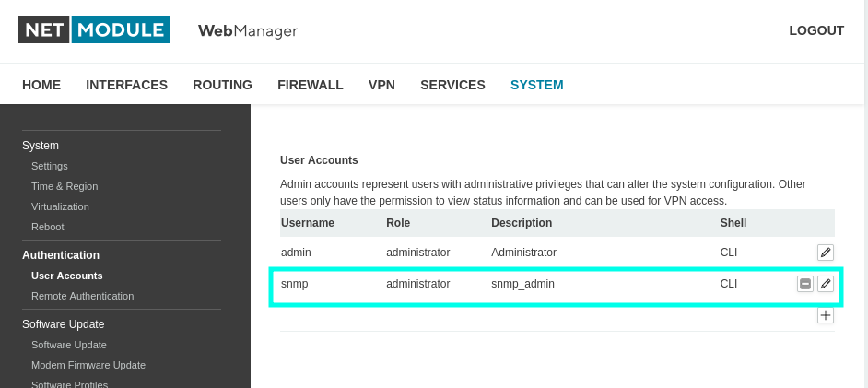
Task: Open the FIREWALL section
Action: pos(311,85)
